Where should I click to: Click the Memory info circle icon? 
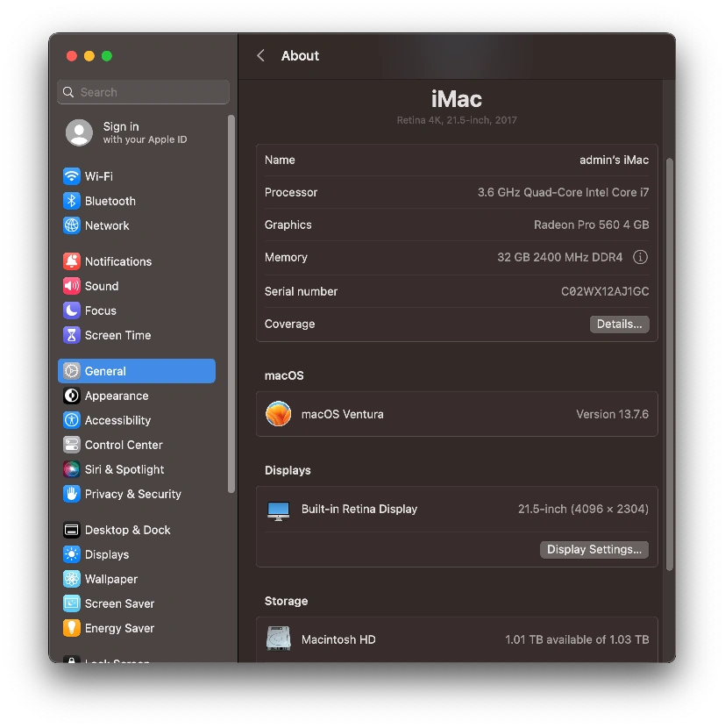[640, 257]
